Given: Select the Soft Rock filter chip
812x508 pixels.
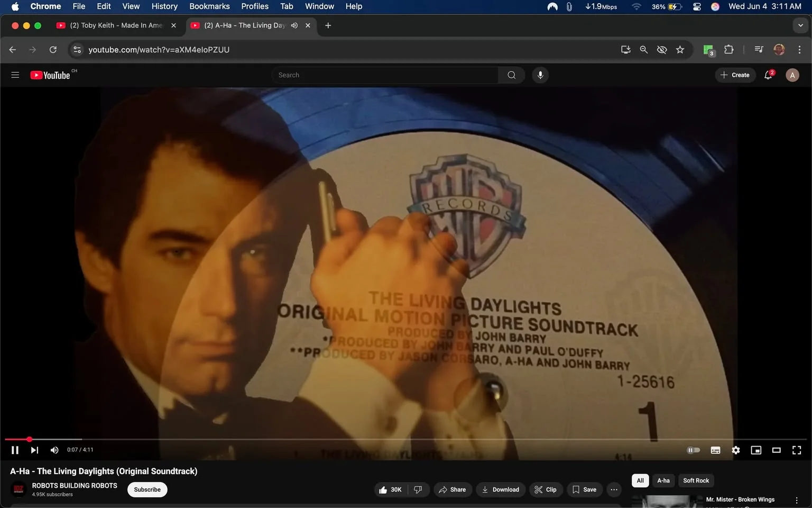Looking at the screenshot, I should 696,480.
